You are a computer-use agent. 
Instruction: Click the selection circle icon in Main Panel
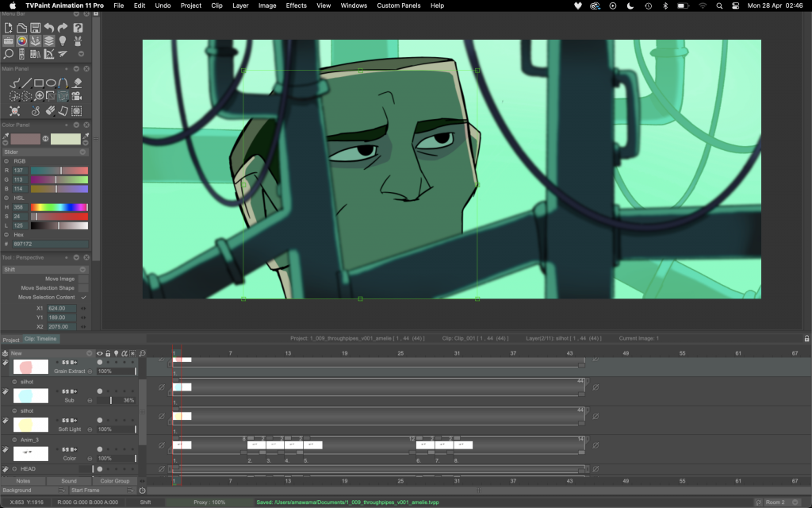coord(77,110)
